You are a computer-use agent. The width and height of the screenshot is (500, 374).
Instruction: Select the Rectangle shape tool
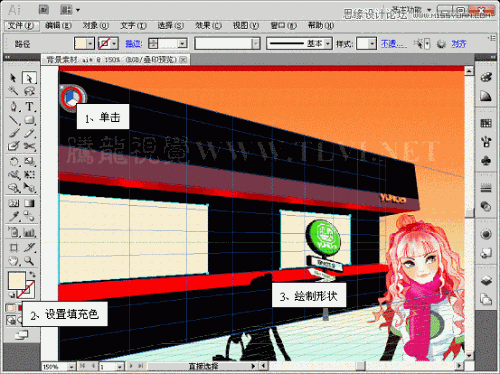(x=29, y=120)
